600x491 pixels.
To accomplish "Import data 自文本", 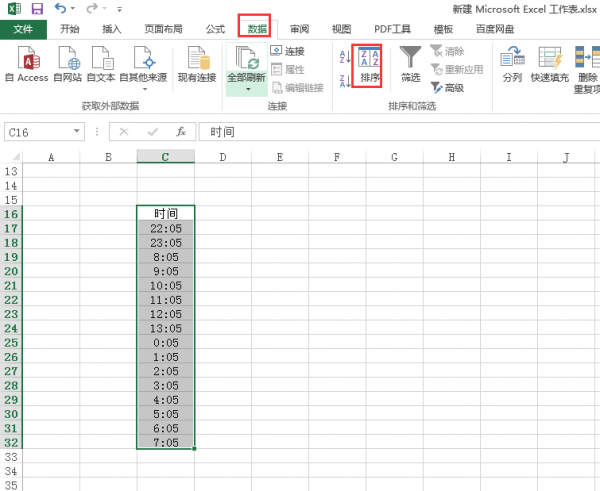I will 101,64.
